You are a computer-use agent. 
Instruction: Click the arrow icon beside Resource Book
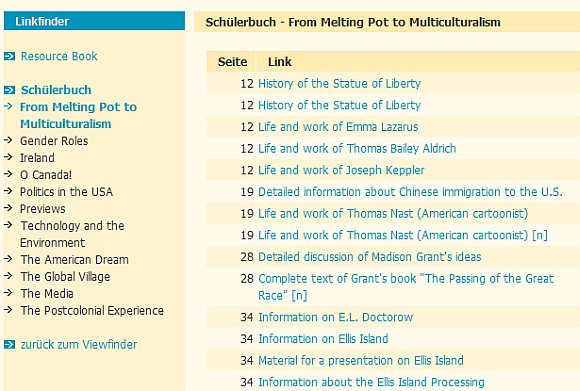click(x=9, y=56)
